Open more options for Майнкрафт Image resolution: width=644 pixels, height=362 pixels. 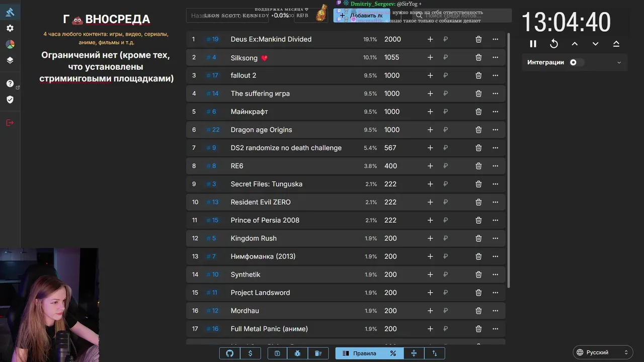[x=496, y=112]
